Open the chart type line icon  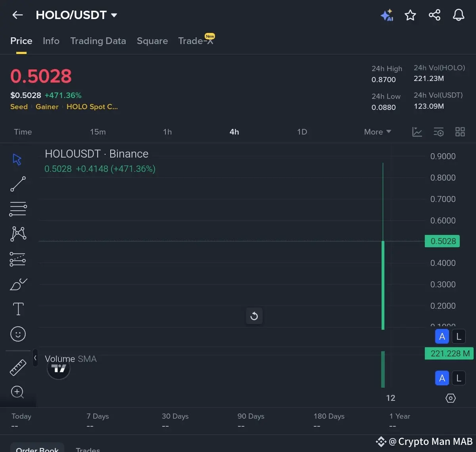click(417, 132)
